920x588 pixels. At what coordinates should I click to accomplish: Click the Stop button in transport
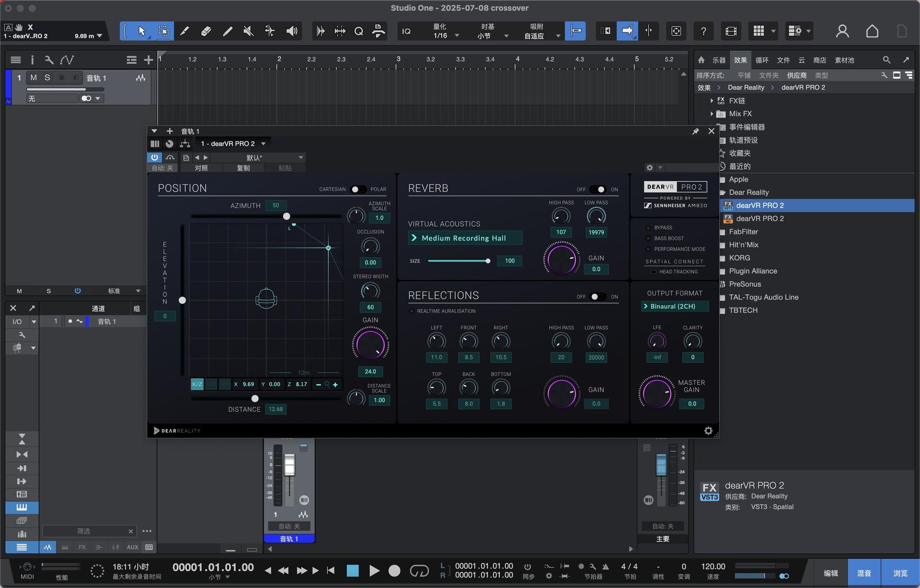coord(353,570)
